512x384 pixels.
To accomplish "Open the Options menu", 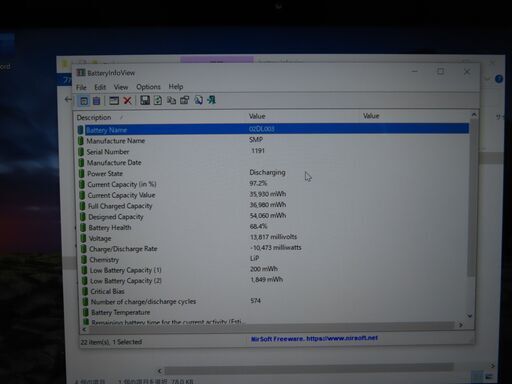I will tap(148, 87).
